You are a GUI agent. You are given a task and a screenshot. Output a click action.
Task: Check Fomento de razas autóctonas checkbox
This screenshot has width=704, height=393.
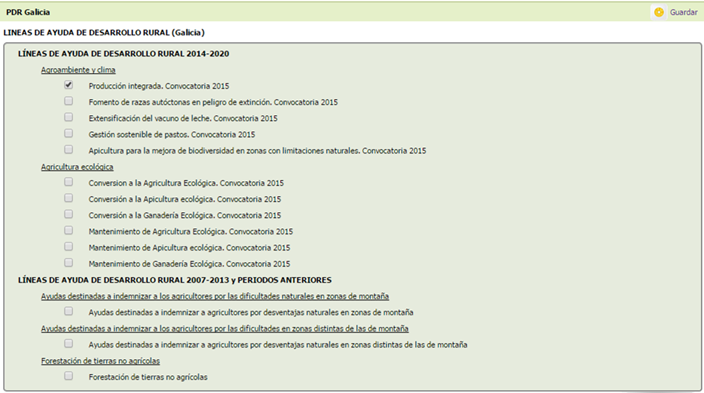pos(68,101)
